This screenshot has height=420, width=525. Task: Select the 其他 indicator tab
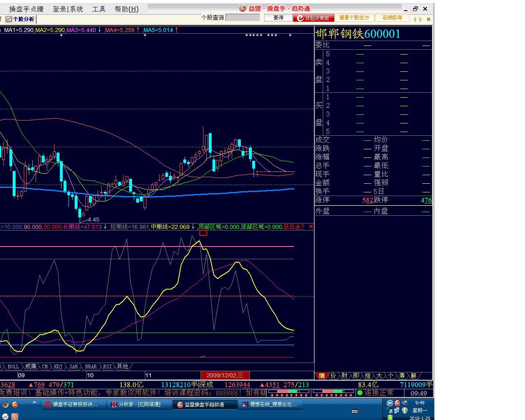click(x=122, y=366)
